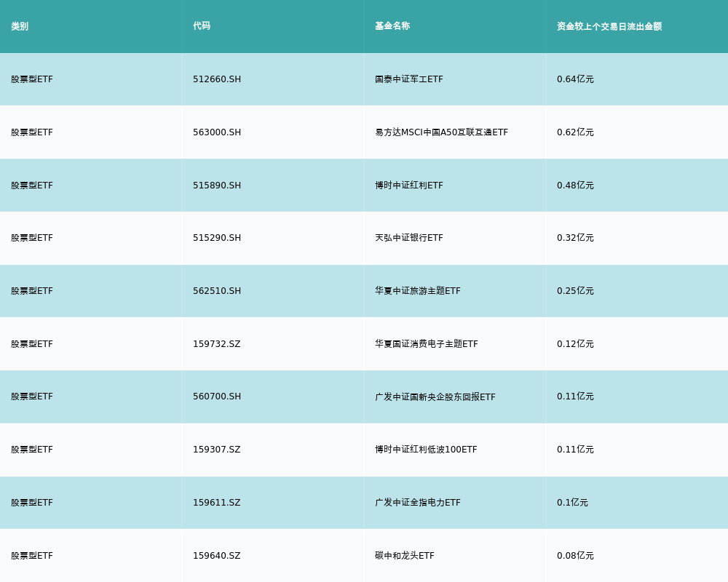Click 0.11亿元 in the 560700.SH row
The width and height of the screenshot is (728, 582).
coord(575,396)
